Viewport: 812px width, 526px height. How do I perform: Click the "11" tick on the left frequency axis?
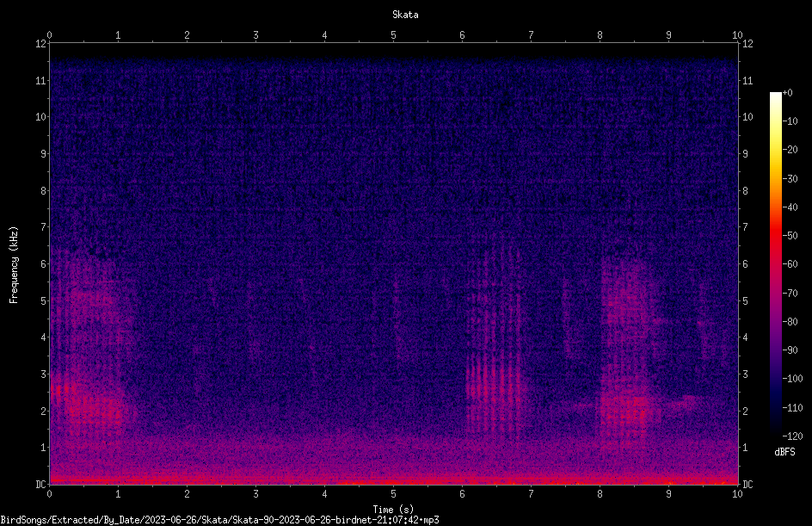coord(40,80)
